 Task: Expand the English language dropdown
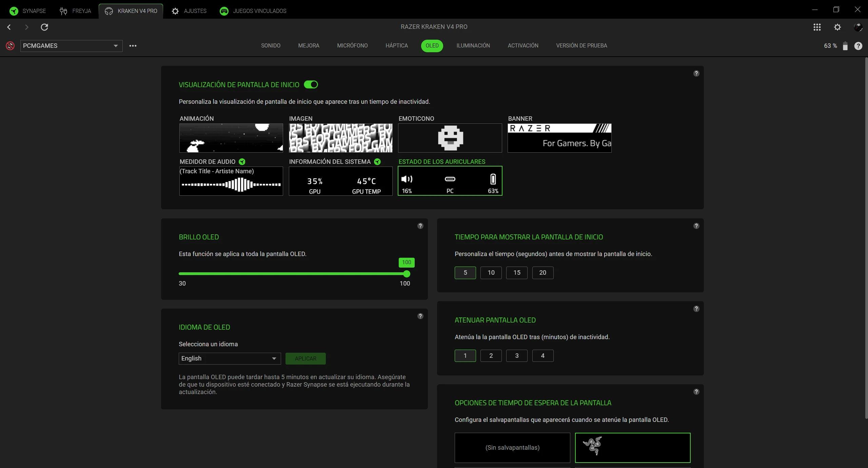[x=230, y=358]
